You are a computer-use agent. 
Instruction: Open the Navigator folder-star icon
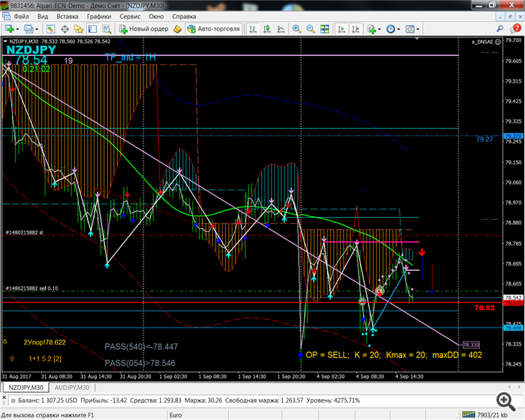tap(78, 29)
